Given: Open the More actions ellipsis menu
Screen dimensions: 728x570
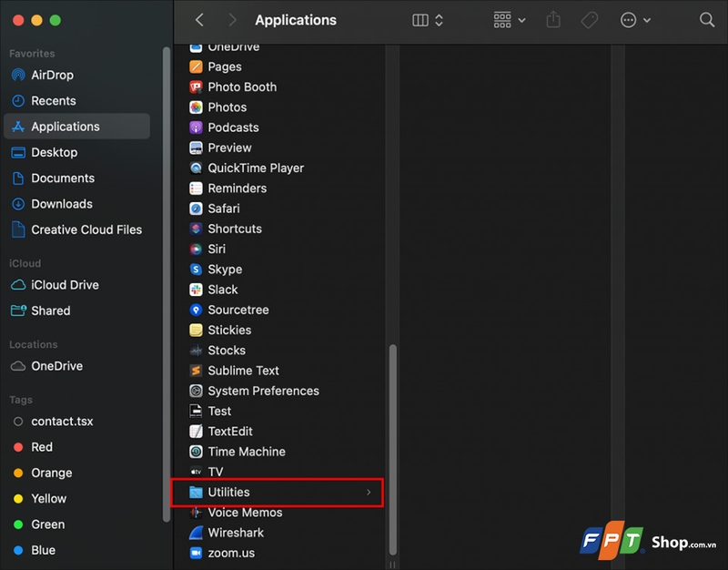Looking at the screenshot, I should pos(635,20).
